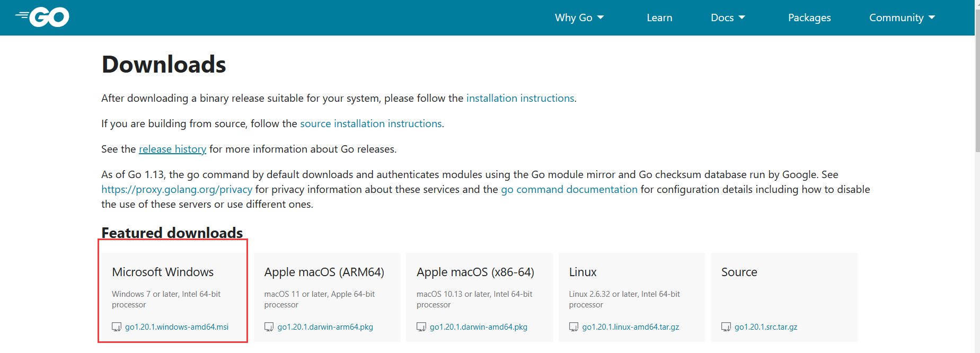Image resolution: width=980 pixels, height=353 pixels.
Task: Select the Source card title
Action: click(739, 272)
